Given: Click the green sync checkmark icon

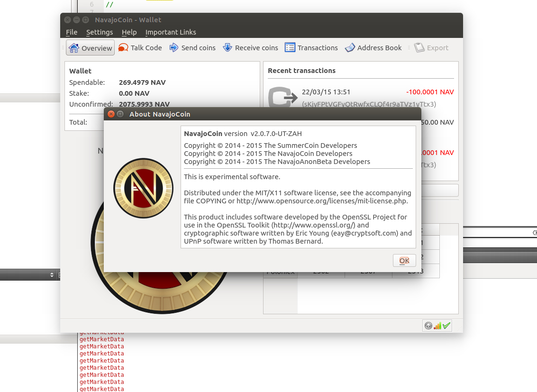Looking at the screenshot, I should [x=446, y=326].
